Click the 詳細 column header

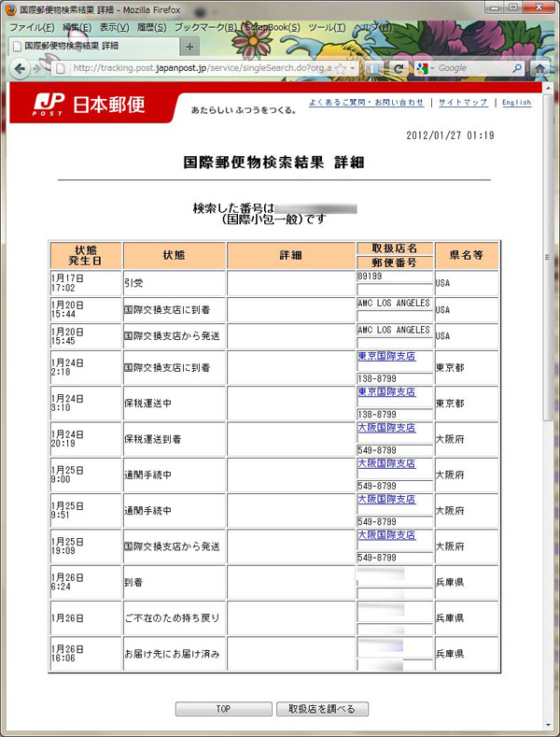click(x=291, y=255)
